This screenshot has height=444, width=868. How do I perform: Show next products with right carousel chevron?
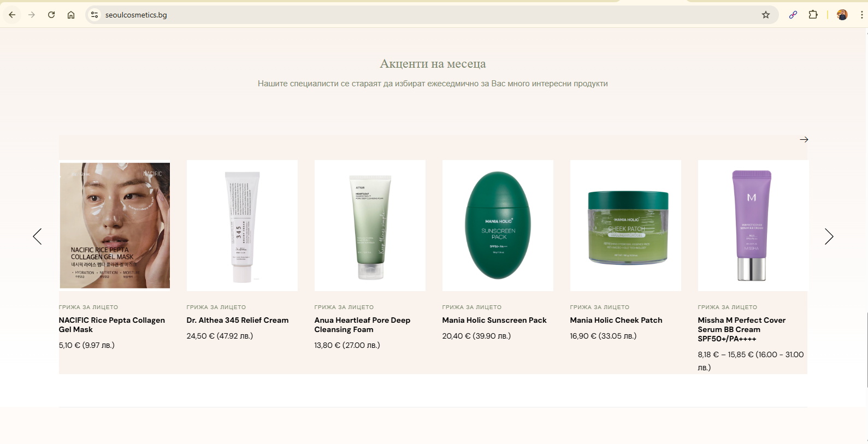point(829,236)
